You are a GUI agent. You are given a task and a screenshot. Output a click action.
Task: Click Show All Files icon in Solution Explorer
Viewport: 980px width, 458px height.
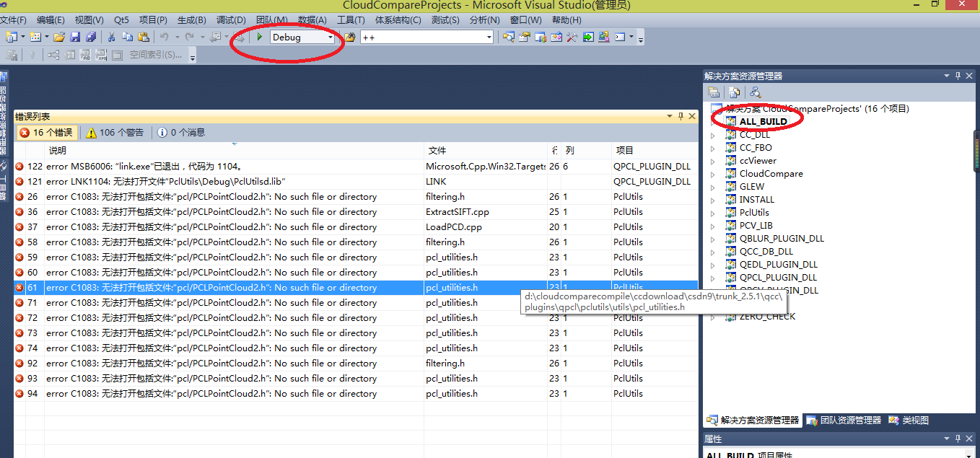[734, 92]
